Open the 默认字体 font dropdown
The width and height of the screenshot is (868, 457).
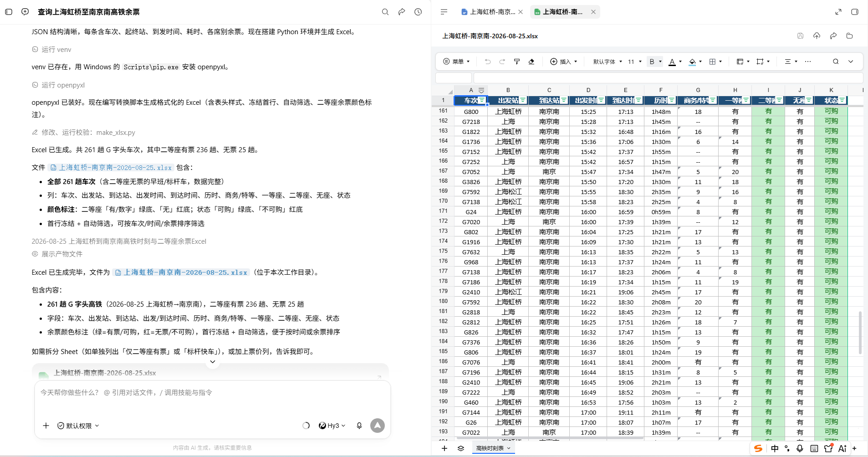coord(608,62)
